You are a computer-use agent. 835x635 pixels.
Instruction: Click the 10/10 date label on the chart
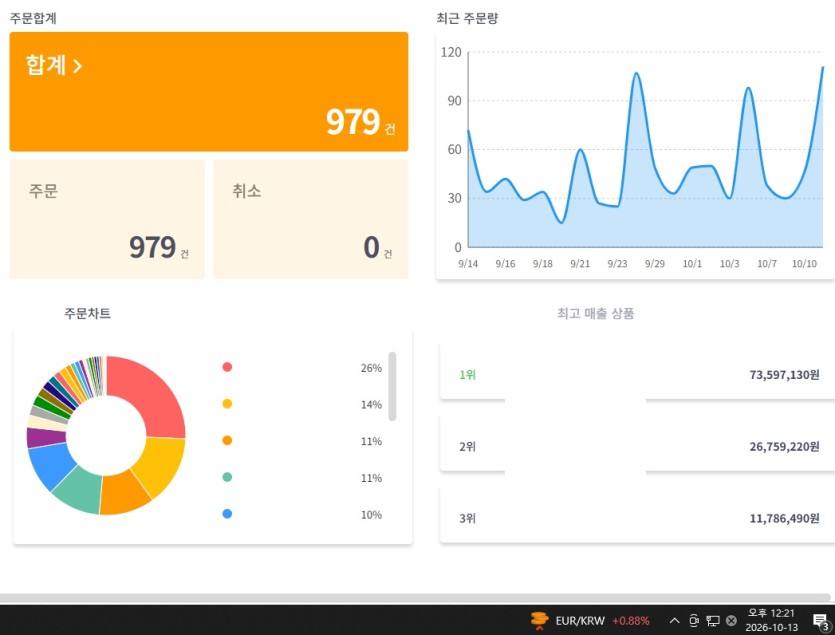804,264
